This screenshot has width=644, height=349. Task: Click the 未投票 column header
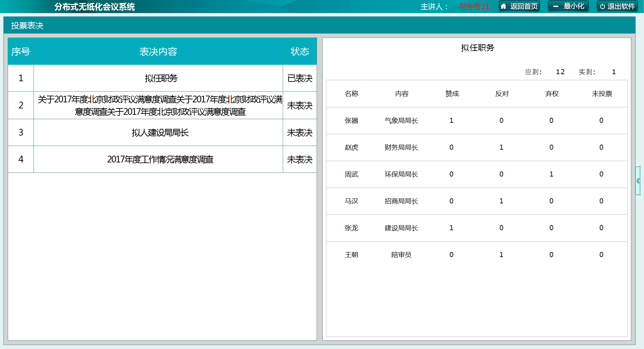click(x=602, y=94)
